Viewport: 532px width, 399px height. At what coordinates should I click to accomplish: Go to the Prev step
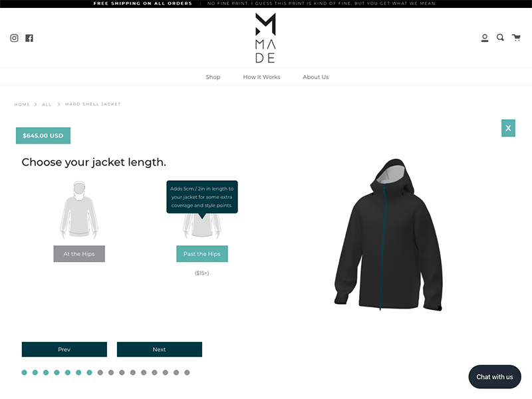pos(64,350)
